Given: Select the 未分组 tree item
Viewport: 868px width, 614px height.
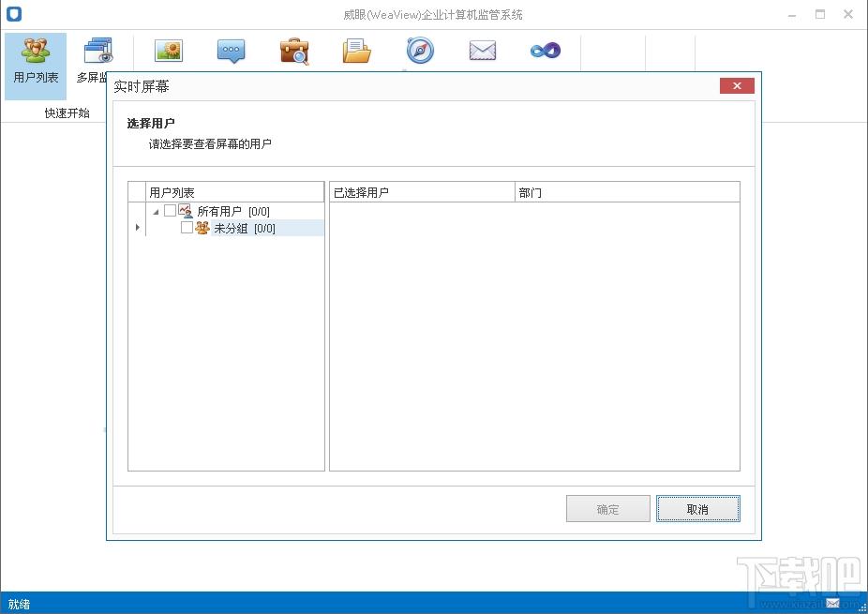Looking at the screenshot, I should click(x=231, y=228).
